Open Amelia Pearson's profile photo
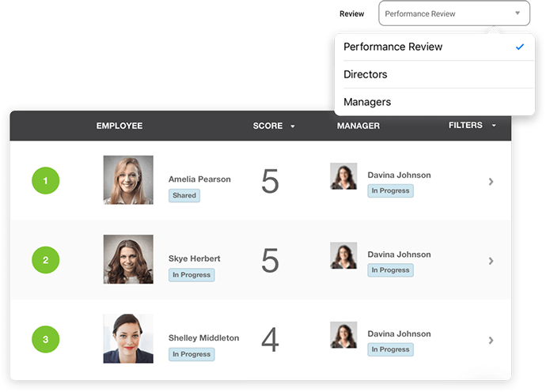546x392 pixels. point(128,179)
